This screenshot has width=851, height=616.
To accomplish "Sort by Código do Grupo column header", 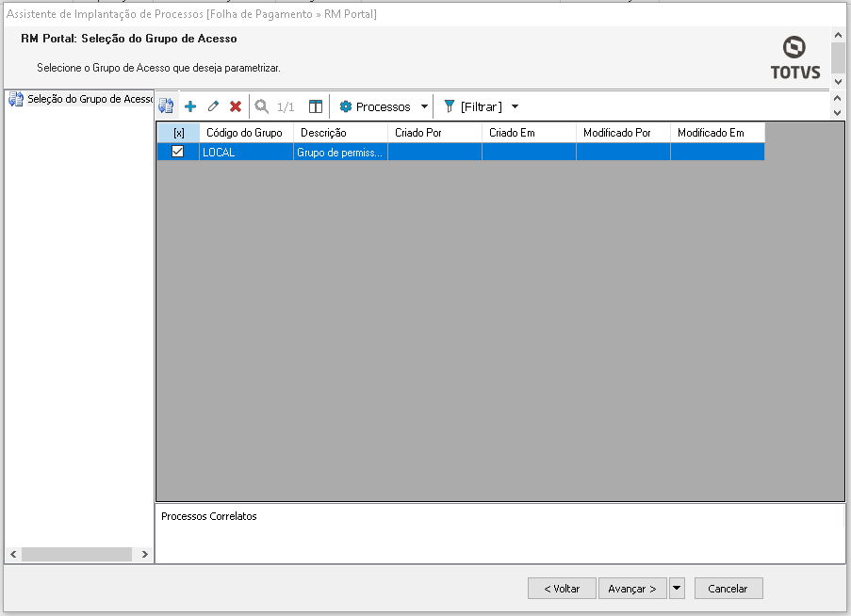I will (246, 133).
